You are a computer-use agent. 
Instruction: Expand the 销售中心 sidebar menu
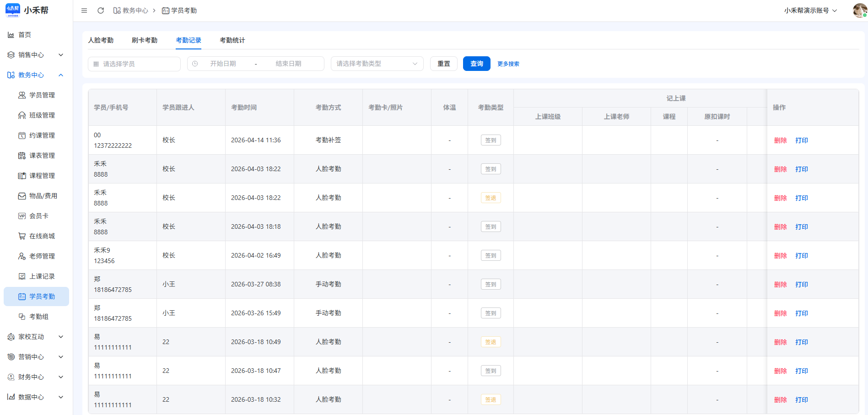[x=36, y=55]
